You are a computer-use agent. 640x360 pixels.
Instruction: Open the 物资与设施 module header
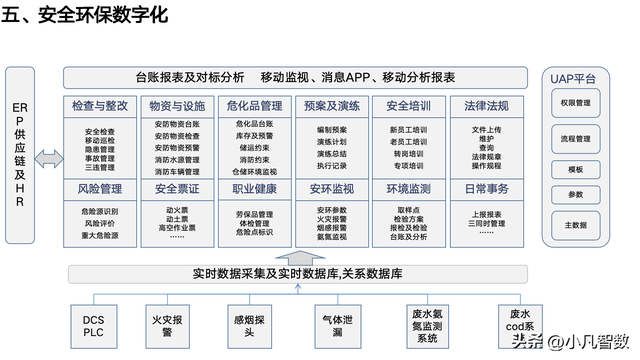tap(177, 107)
